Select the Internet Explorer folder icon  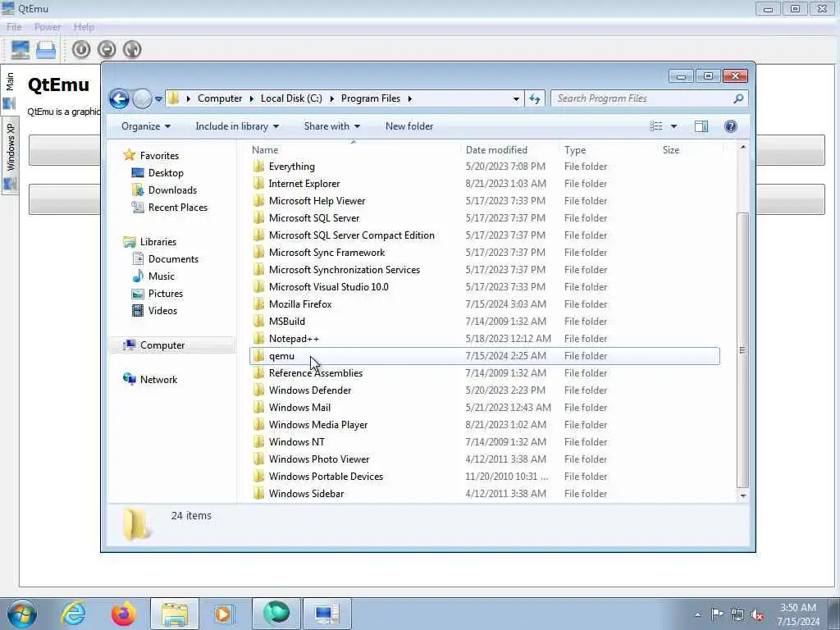[x=258, y=184]
